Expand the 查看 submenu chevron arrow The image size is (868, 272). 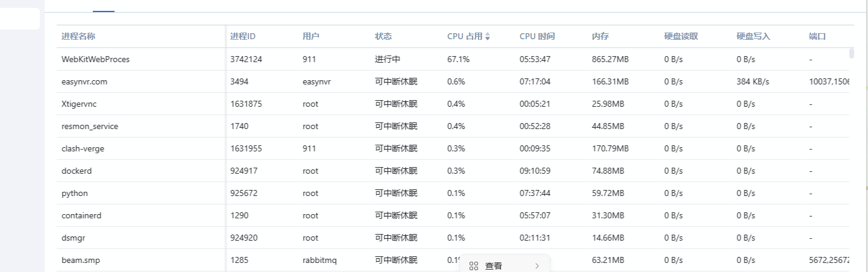pyautogui.click(x=537, y=266)
